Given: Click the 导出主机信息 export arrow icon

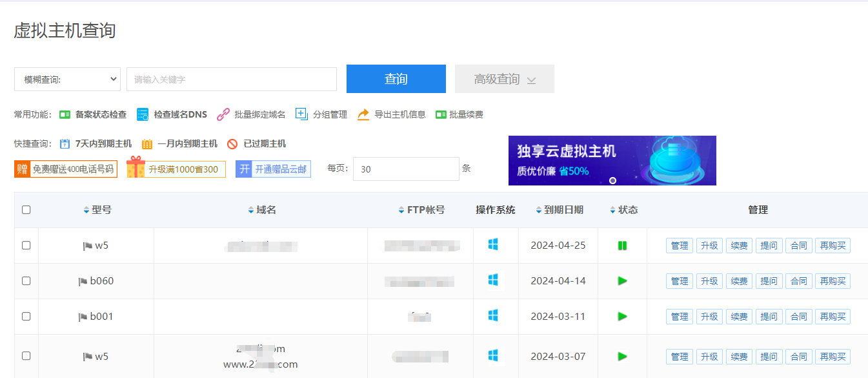Looking at the screenshot, I should (363, 114).
